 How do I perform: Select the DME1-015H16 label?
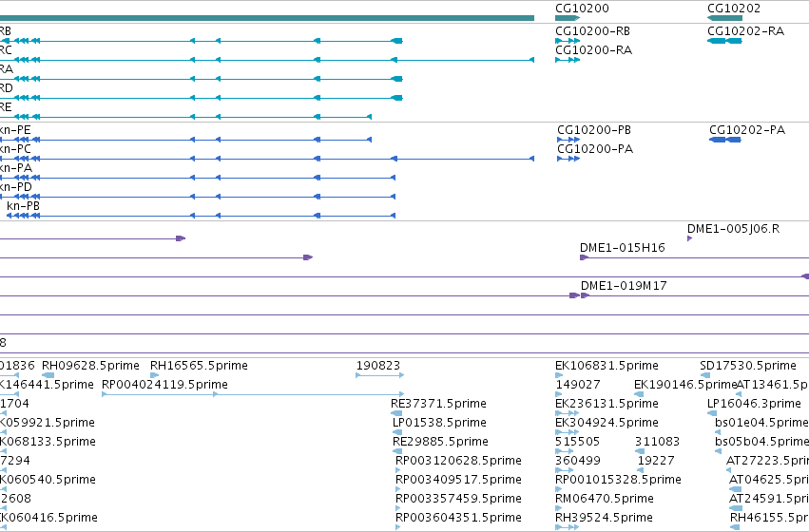pyautogui.click(x=623, y=248)
